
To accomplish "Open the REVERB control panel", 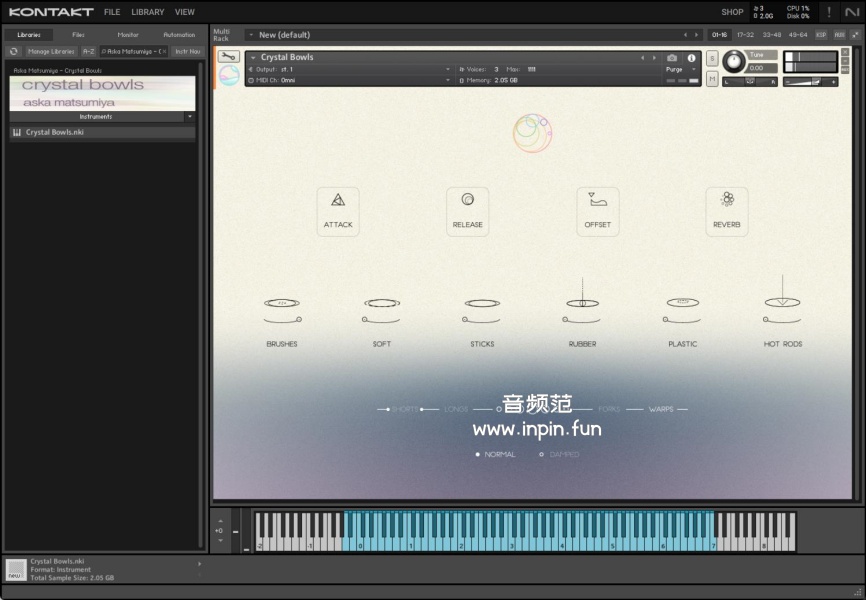I will 727,212.
